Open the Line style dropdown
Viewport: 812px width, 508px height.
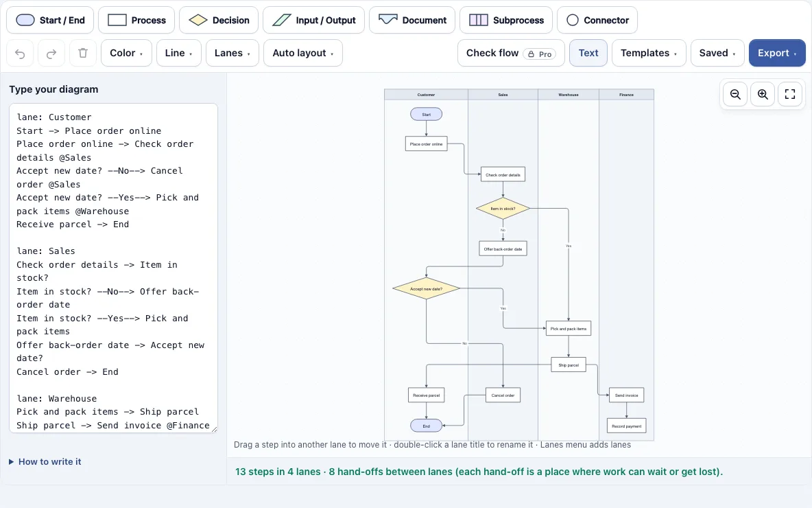tap(179, 53)
